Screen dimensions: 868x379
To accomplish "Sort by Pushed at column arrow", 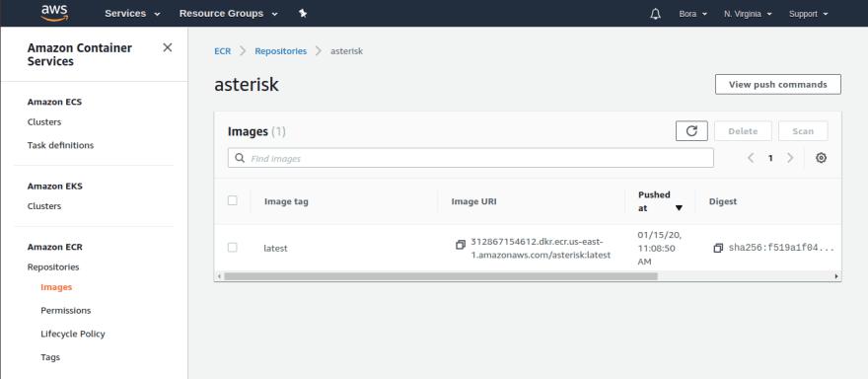I will (679, 208).
